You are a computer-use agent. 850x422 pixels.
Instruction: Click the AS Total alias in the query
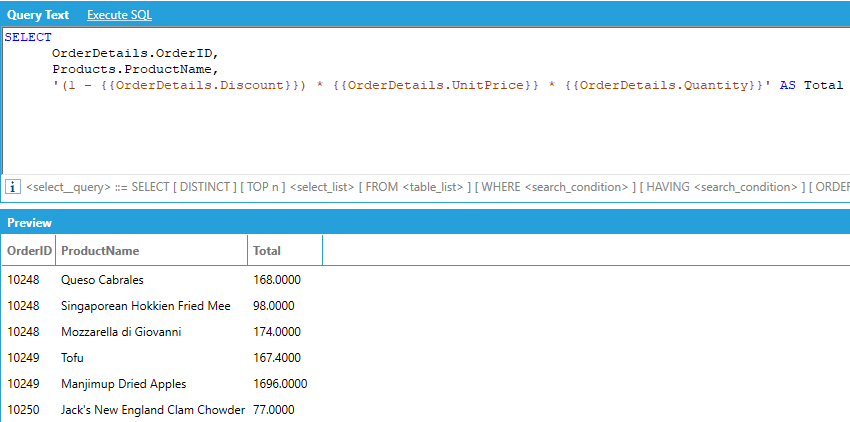[x=811, y=85]
